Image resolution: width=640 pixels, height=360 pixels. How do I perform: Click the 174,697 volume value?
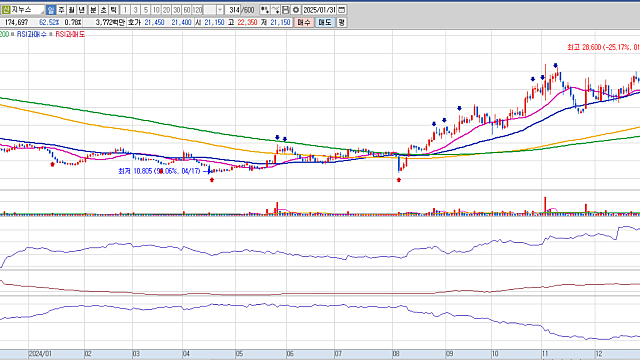(x=16, y=22)
